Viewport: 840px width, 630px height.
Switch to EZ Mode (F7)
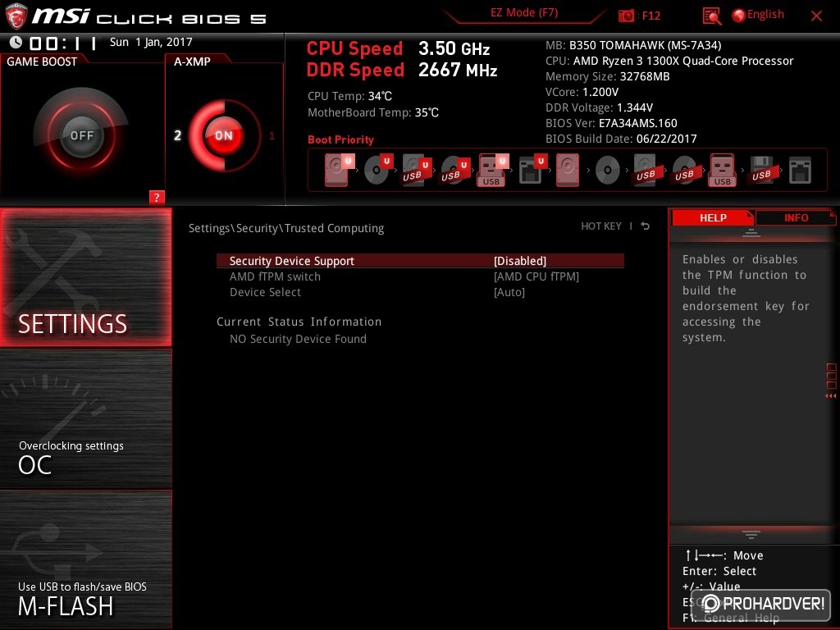tap(524, 12)
